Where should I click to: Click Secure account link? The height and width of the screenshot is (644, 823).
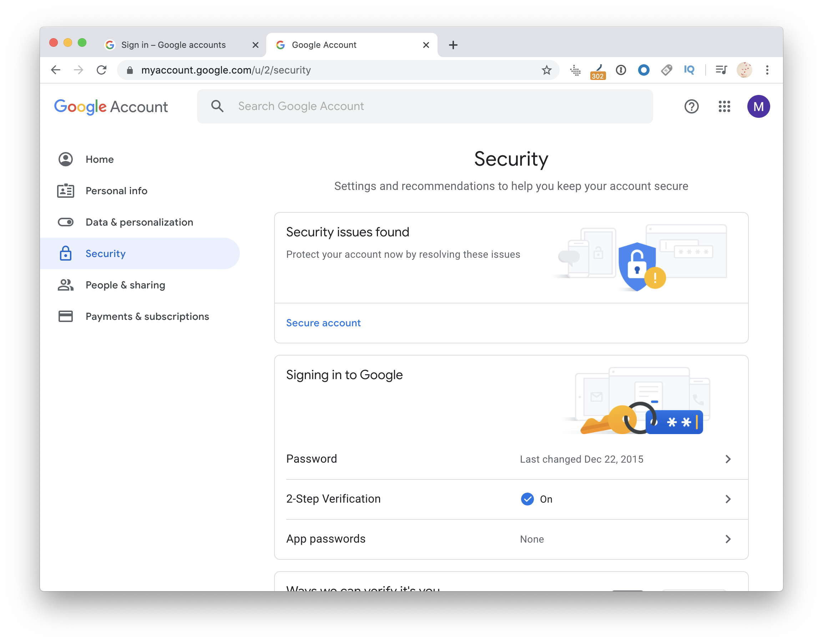click(x=323, y=323)
